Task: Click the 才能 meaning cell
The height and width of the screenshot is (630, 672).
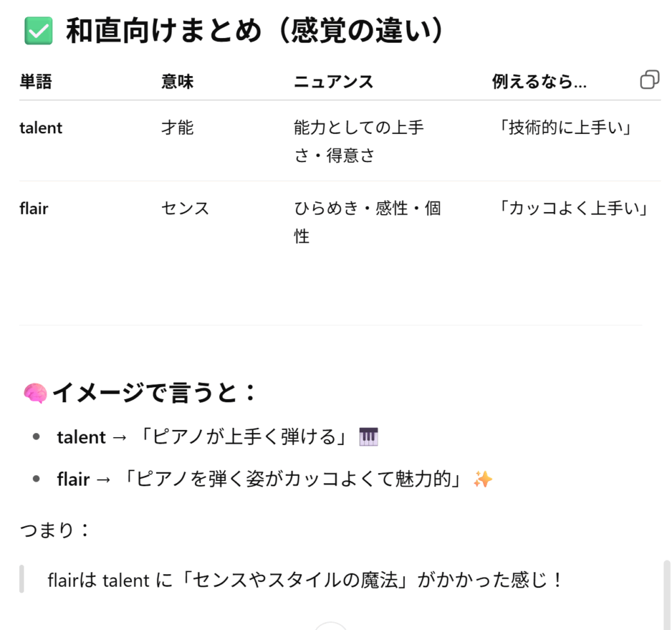Action: [x=177, y=128]
